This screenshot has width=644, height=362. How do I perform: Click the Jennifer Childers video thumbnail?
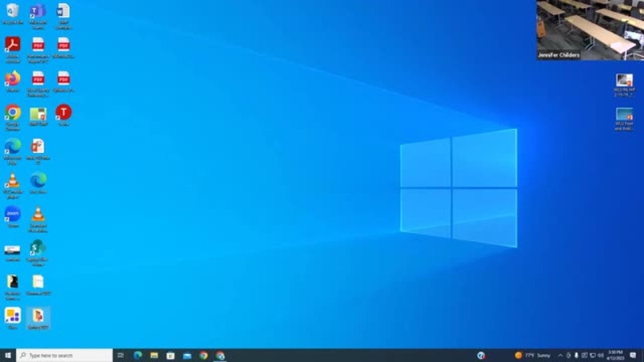tap(590, 30)
